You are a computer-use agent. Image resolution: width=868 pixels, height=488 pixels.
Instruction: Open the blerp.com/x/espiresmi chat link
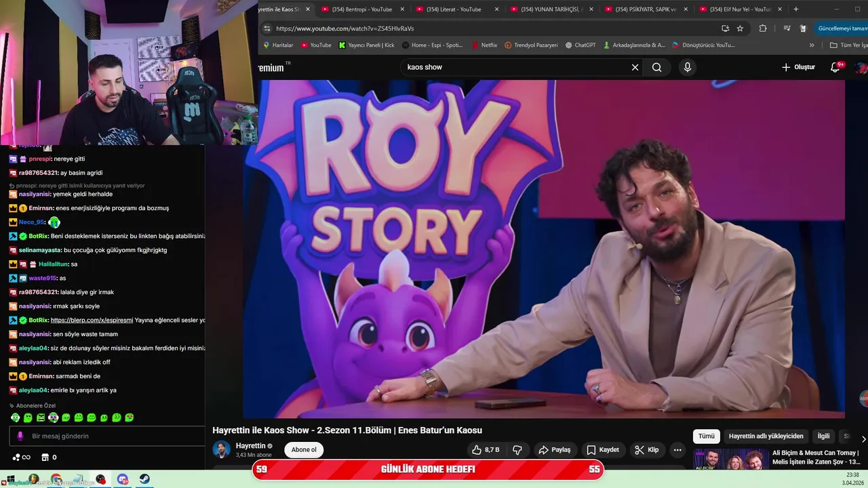coord(92,320)
